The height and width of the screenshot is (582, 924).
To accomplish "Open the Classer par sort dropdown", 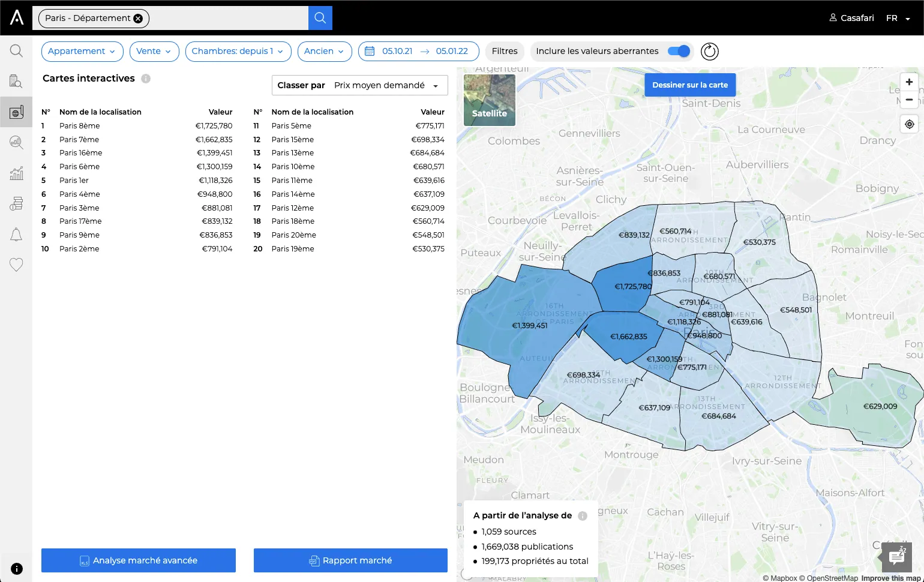I will coord(360,85).
